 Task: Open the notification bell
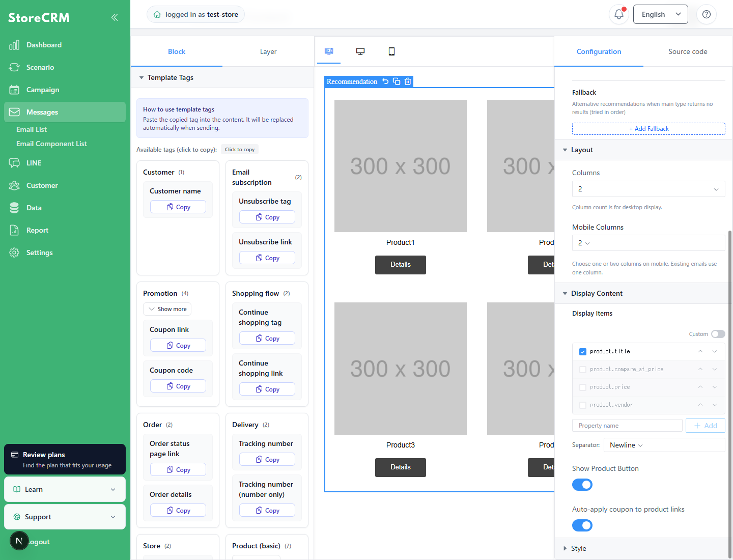coord(619,14)
